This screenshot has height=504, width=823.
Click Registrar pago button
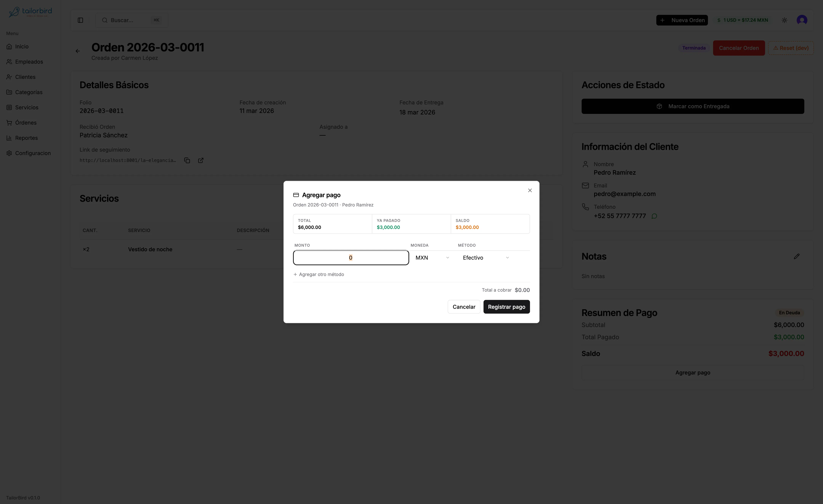pos(506,307)
